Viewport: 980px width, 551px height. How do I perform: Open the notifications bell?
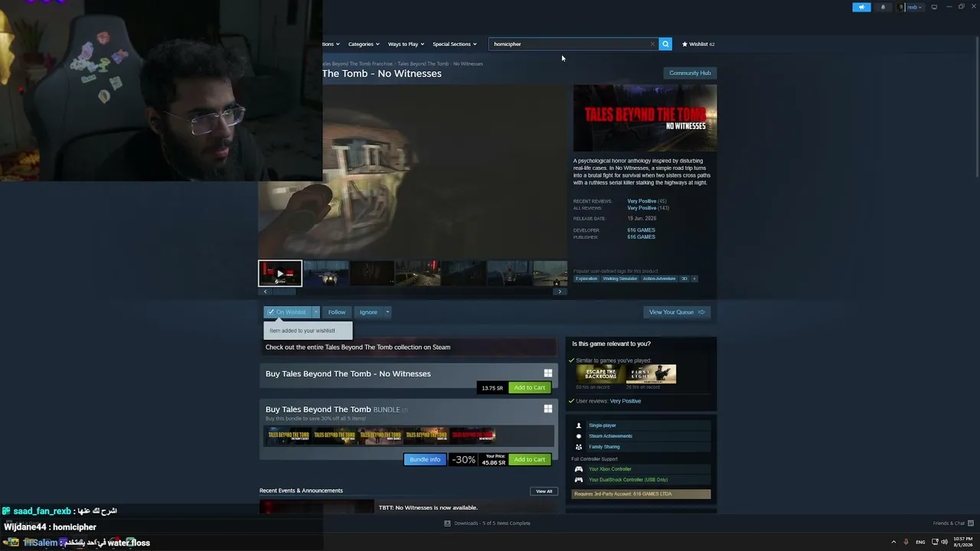pyautogui.click(x=883, y=7)
